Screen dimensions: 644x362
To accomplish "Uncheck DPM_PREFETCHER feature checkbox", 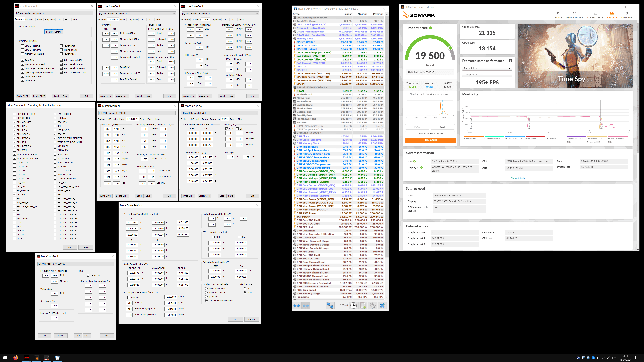I will pos(14,114).
